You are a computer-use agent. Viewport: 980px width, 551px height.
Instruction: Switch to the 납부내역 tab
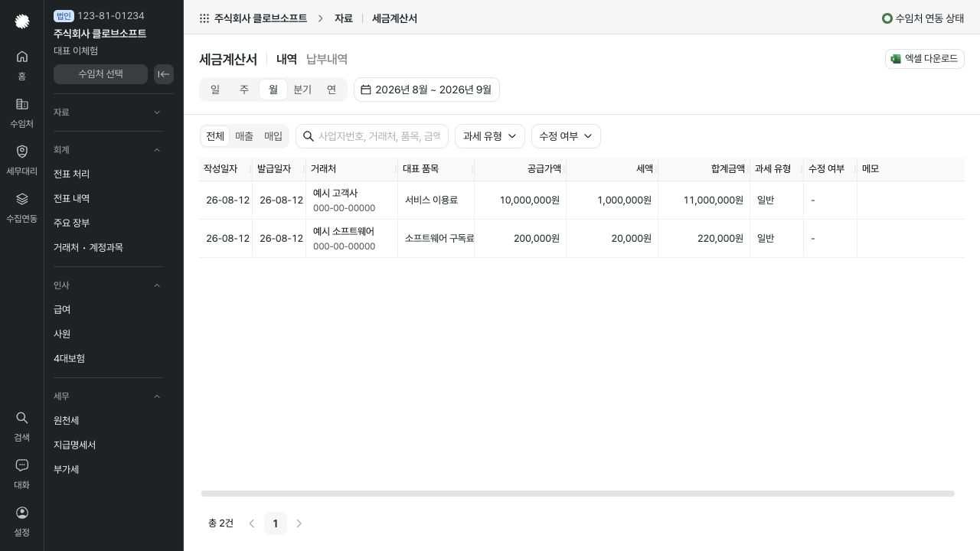(x=327, y=59)
